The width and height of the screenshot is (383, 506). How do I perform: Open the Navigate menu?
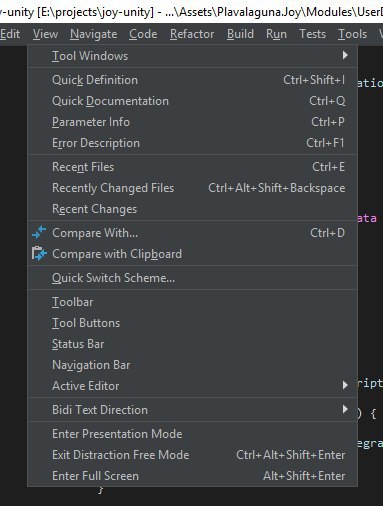93,34
